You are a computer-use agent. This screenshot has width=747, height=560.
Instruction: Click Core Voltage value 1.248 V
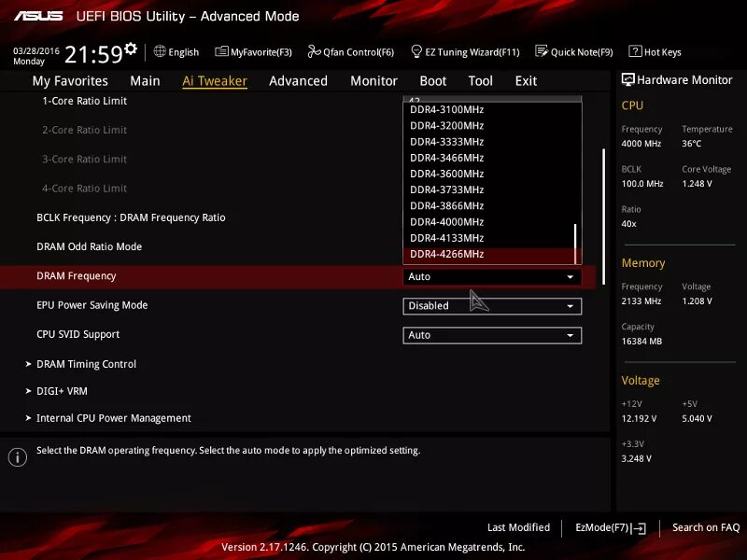point(697,184)
